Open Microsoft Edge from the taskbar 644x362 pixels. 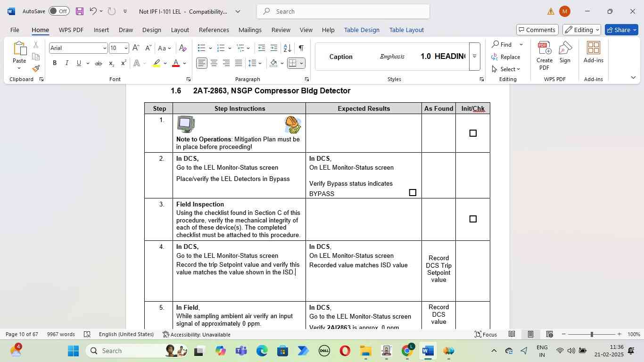[x=262, y=351]
